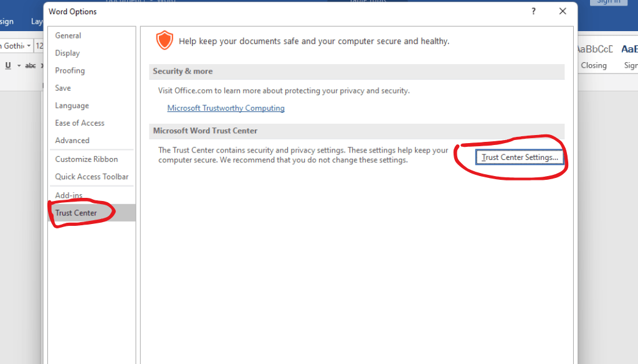This screenshot has width=638, height=364.
Task: Click the Trust Center Settings button
Action: pos(520,157)
